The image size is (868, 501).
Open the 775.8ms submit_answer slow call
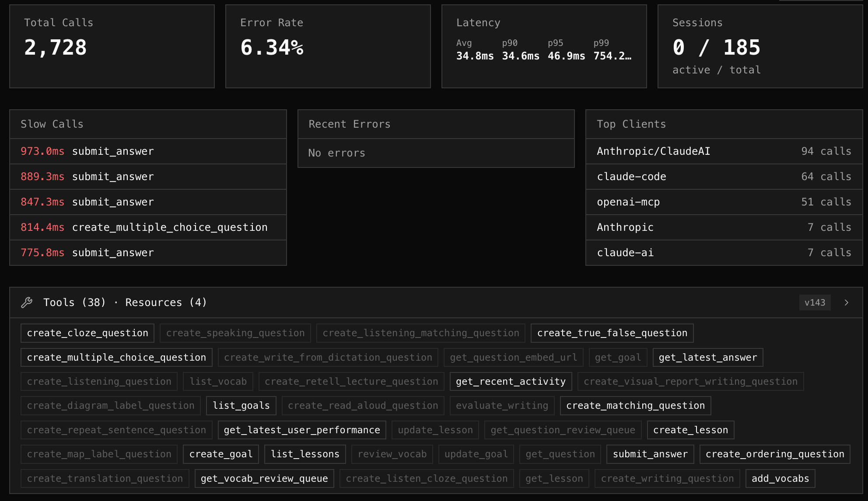(148, 253)
